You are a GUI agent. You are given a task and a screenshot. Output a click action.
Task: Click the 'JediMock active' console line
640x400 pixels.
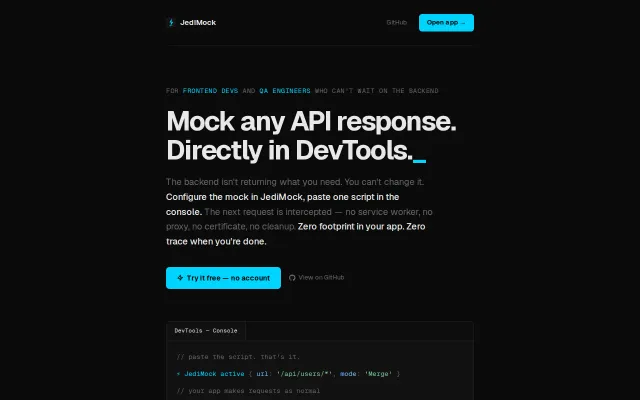214,373
